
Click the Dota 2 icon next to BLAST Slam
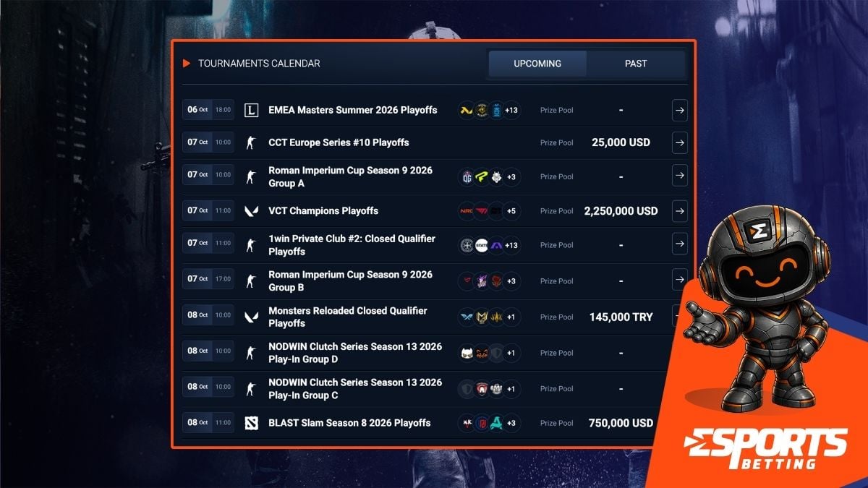point(251,423)
